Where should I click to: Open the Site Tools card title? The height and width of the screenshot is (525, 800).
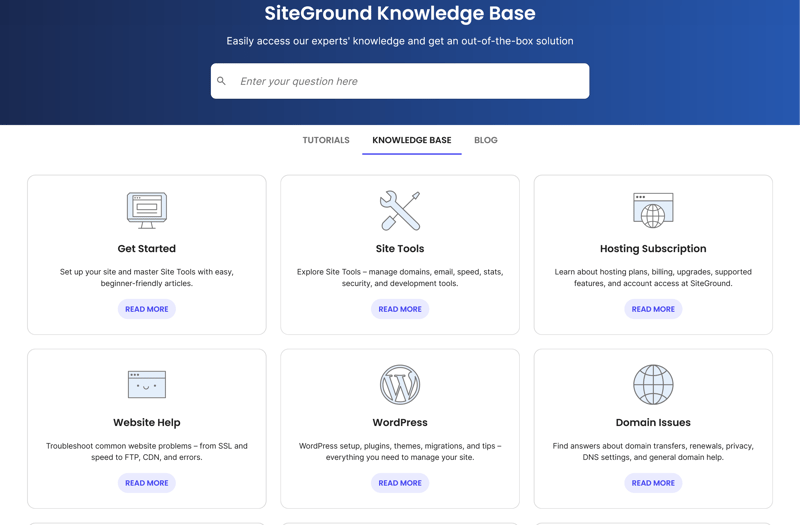pyautogui.click(x=400, y=248)
